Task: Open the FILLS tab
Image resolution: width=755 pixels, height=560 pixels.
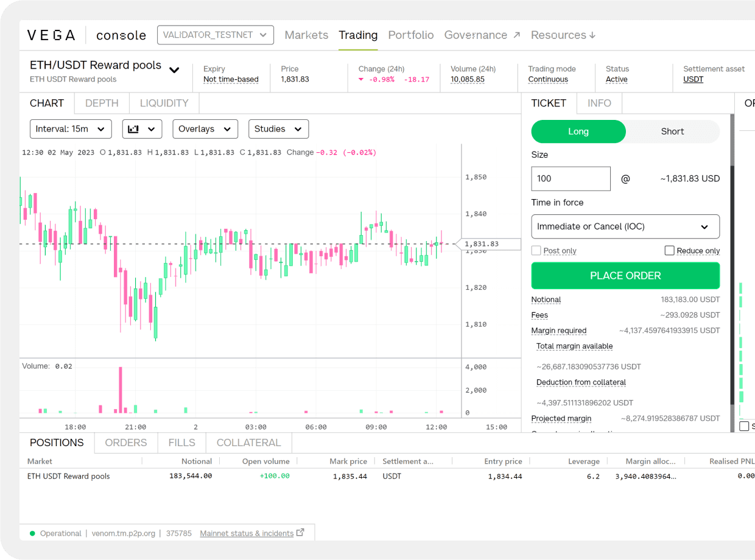Action: (x=182, y=443)
